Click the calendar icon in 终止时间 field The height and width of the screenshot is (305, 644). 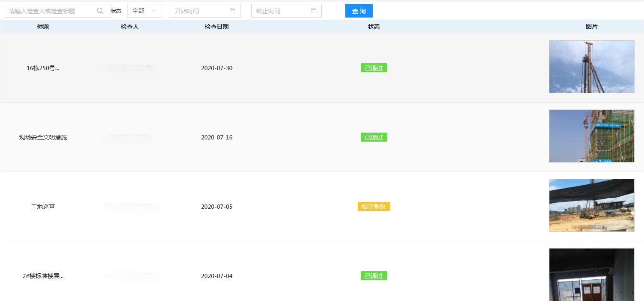[314, 11]
